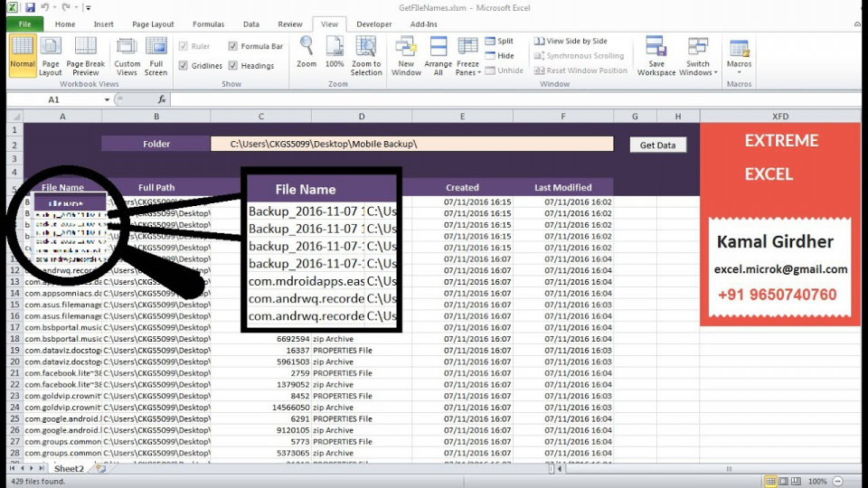
Task: Click Arrange All windows
Action: pos(438,55)
